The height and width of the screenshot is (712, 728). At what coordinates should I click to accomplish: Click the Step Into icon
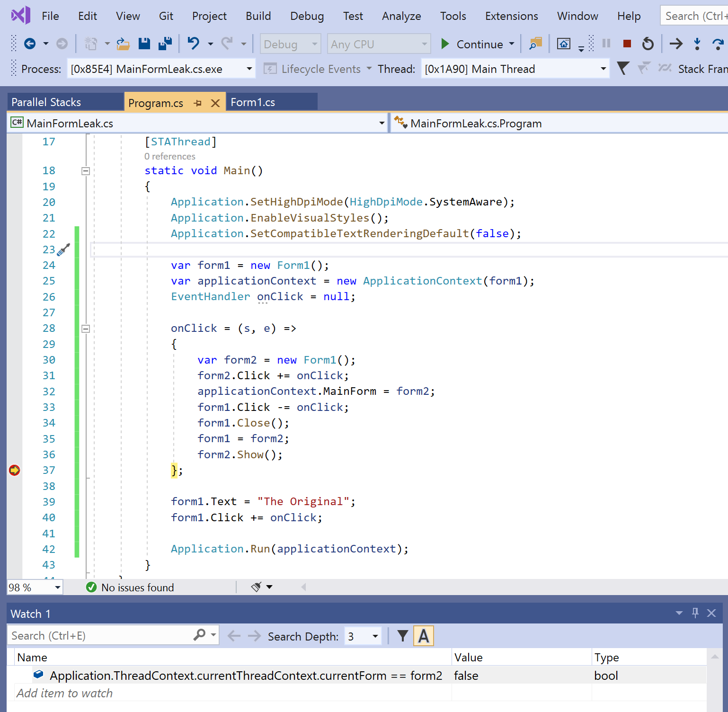point(697,44)
